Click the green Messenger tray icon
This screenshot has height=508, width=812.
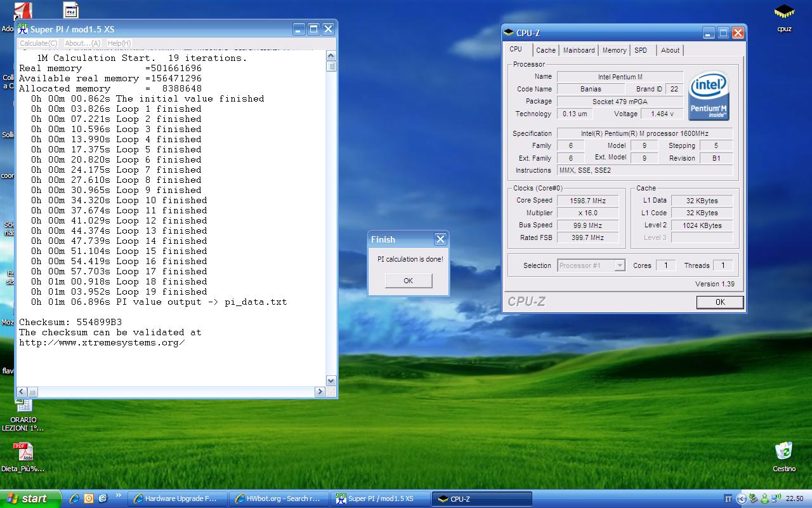764,499
